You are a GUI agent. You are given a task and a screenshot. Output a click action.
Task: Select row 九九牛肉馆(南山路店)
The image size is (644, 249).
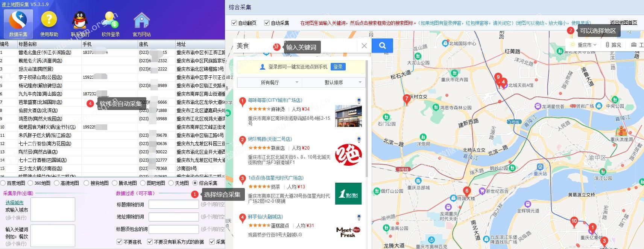112,94
